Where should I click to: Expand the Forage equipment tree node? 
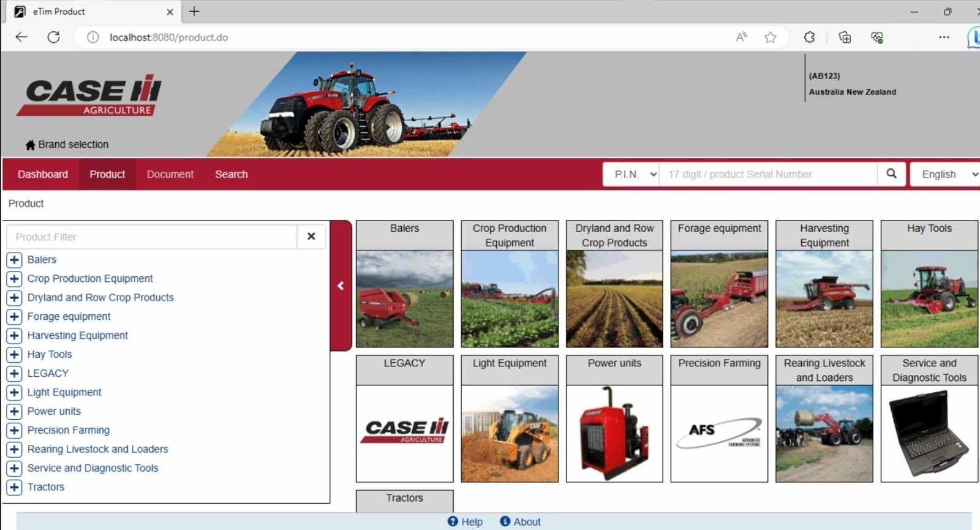tap(15, 317)
